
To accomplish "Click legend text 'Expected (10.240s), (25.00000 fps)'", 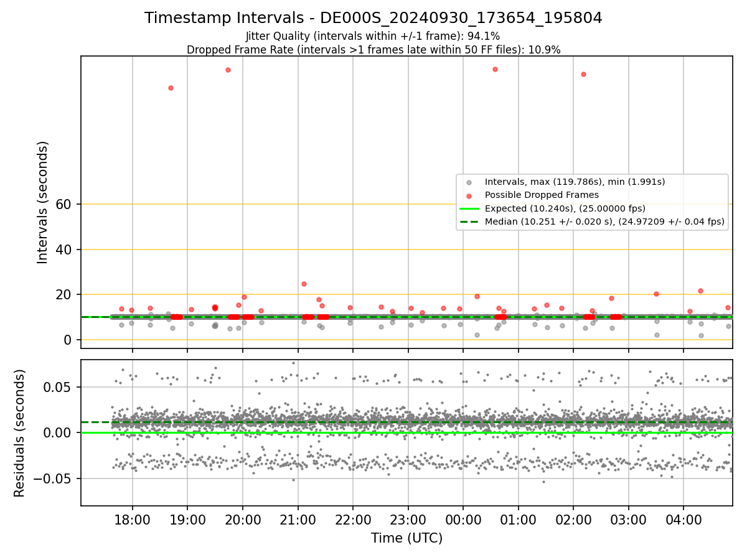I will tap(565, 208).
